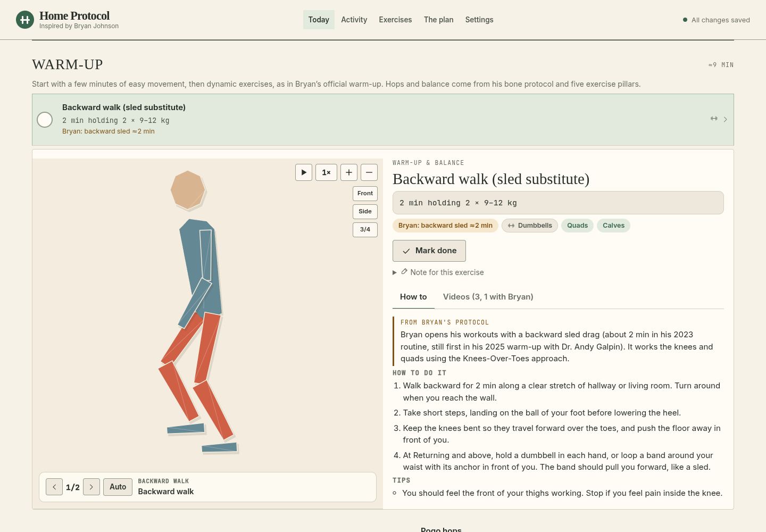Click the Mark done button
This screenshot has width=766, height=532.
(x=429, y=251)
